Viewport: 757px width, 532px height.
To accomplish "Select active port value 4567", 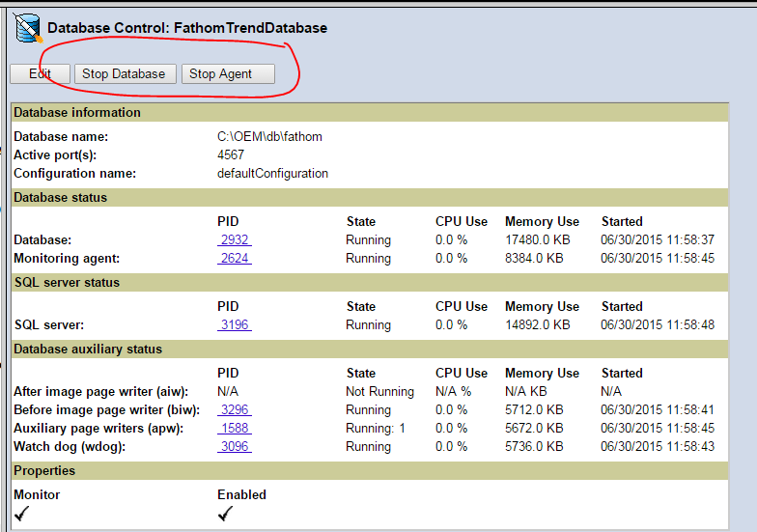I will tap(231, 154).
